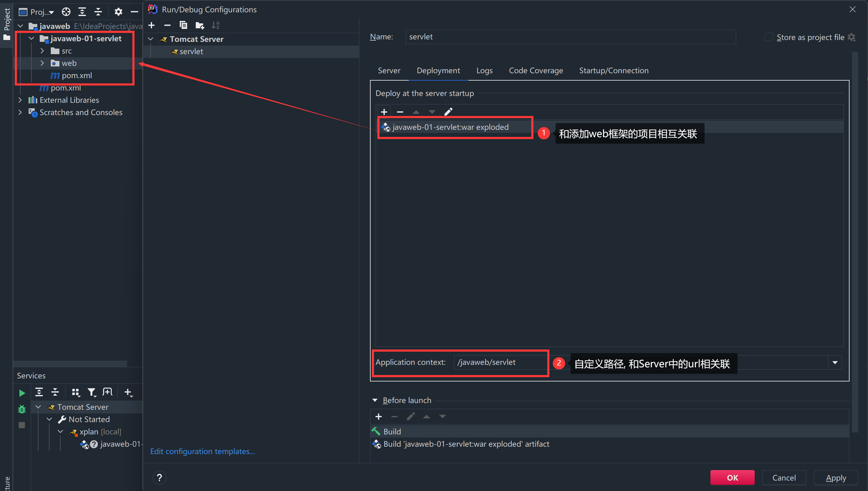Image resolution: width=868 pixels, height=491 pixels.
Task: Click the green Run icon in Services
Action: click(22, 393)
